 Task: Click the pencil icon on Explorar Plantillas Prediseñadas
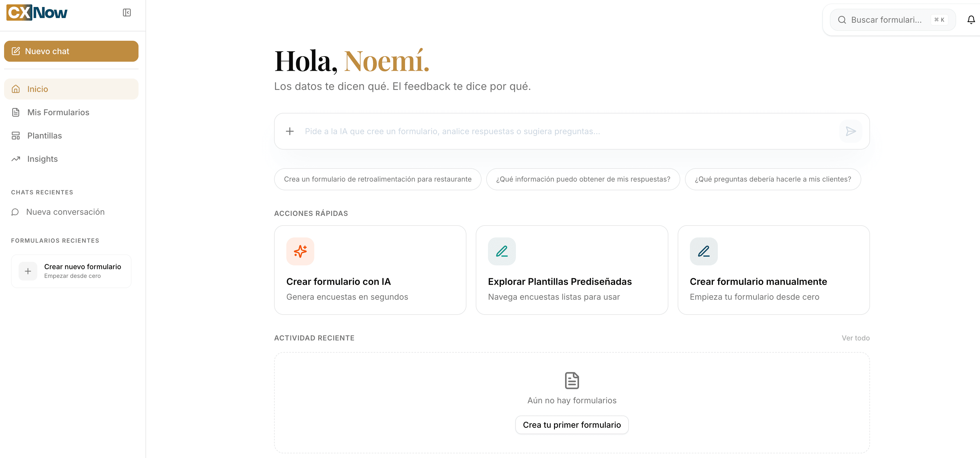(502, 251)
